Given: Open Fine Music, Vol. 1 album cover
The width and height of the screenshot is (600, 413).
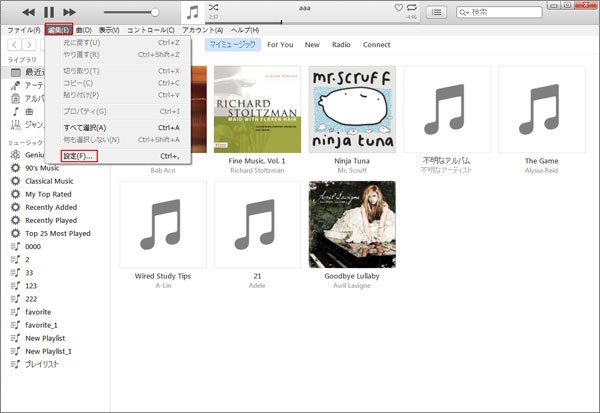Looking at the screenshot, I should tap(258, 109).
